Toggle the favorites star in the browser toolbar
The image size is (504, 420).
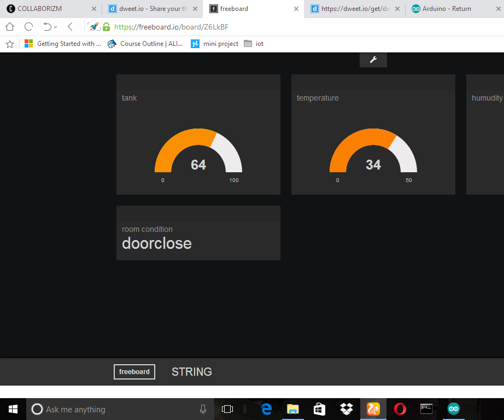click(x=9, y=43)
